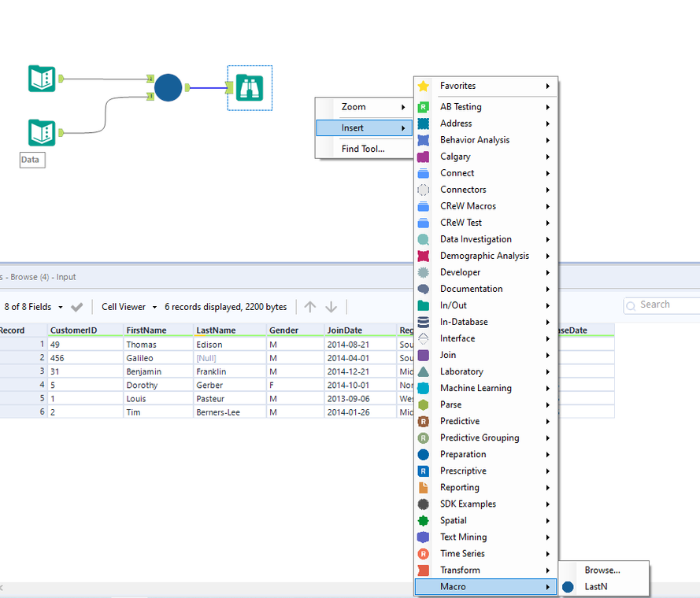
Task: Click the down arrow record navigation icon
Action: pyautogui.click(x=331, y=307)
